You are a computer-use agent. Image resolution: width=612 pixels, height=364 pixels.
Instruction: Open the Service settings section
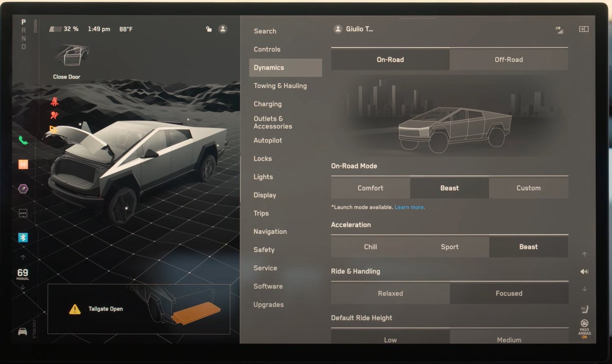tap(265, 268)
